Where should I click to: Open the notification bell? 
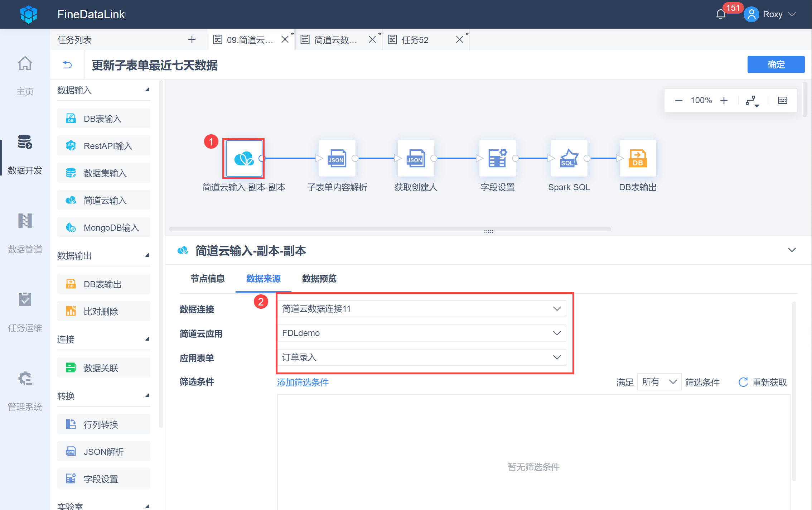pyautogui.click(x=721, y=14)
